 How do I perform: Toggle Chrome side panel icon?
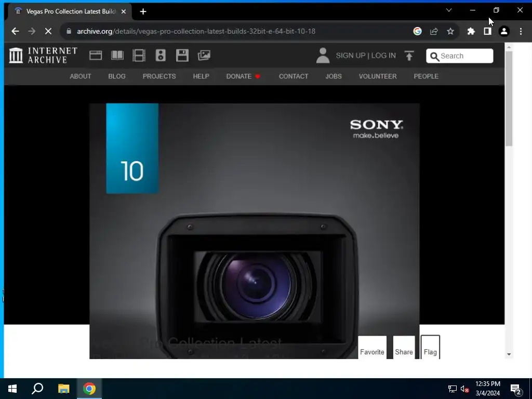point(487,31)
